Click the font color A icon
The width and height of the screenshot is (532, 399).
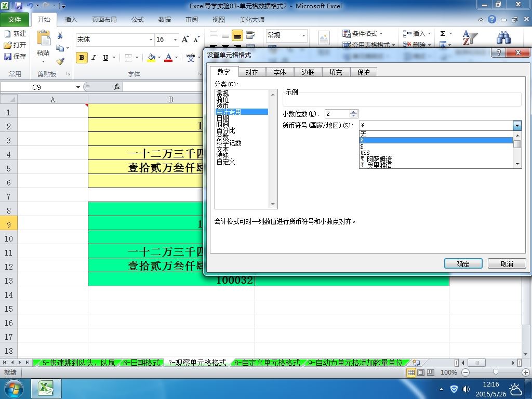(168, 58)
